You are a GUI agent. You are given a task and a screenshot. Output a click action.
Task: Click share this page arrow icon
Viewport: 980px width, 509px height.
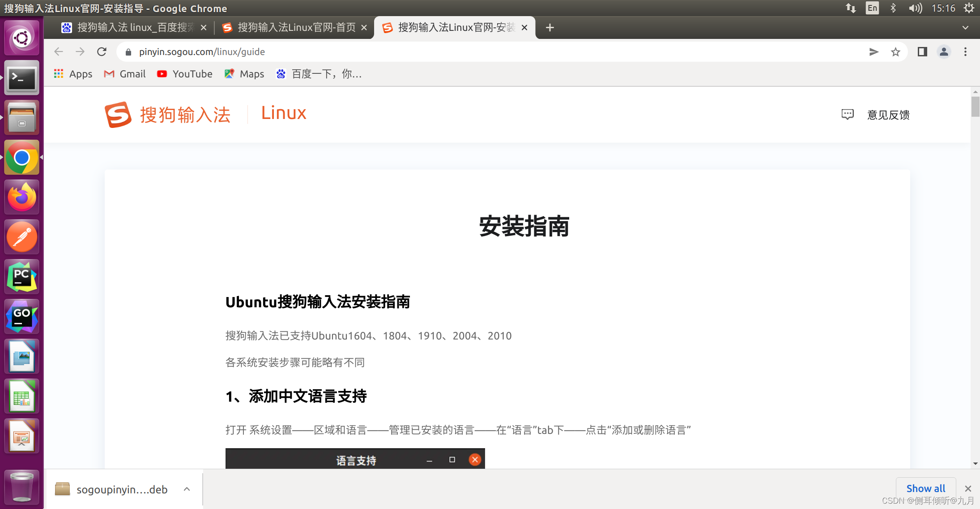click(873, 52)
